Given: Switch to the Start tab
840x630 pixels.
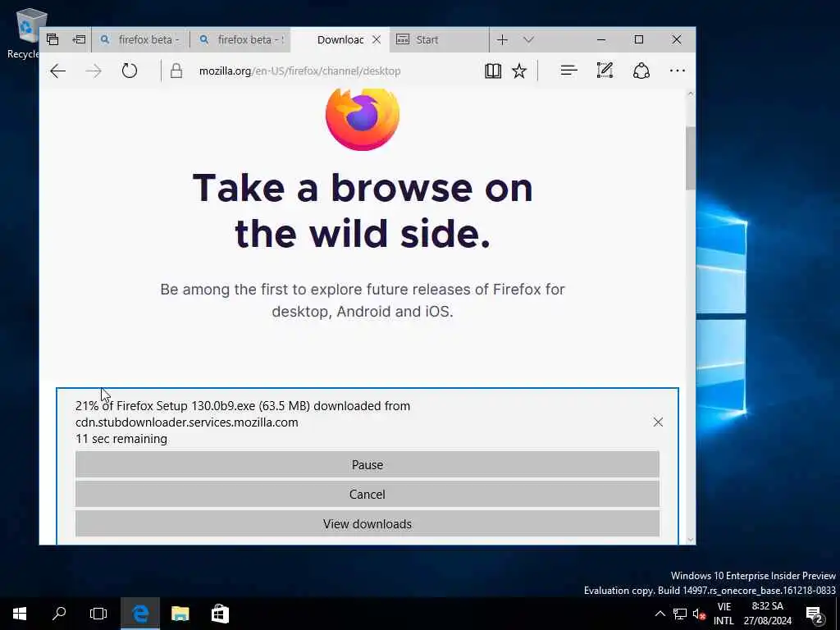Looking at the screenshot, I should pyautogui.click(x=440, y=39).
